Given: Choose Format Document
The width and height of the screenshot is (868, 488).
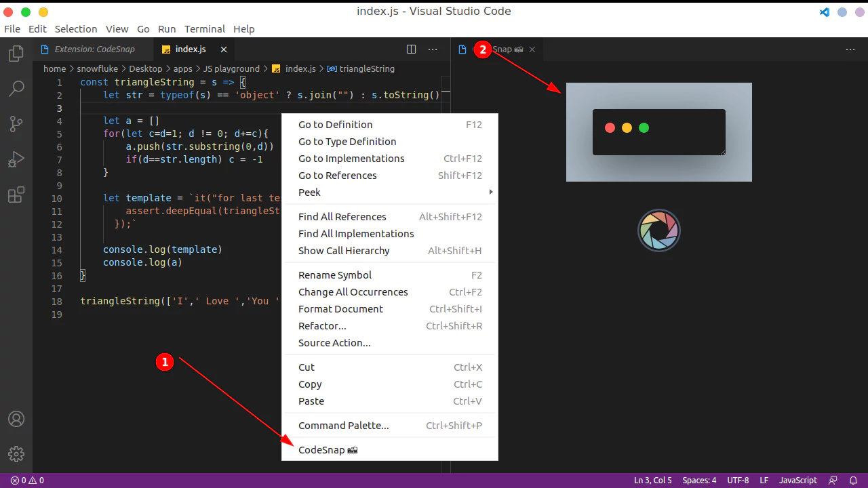Looking at the screenshot, I should pyautogui.click(x=390, y=309).
